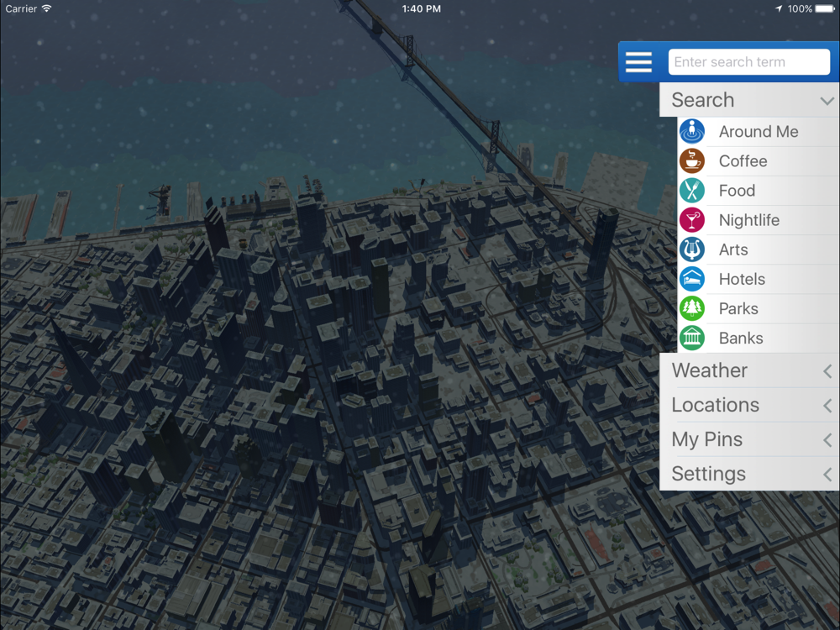Open the My Pins menu label
This screenshot has height=630, width=840.
pos(707,439)
